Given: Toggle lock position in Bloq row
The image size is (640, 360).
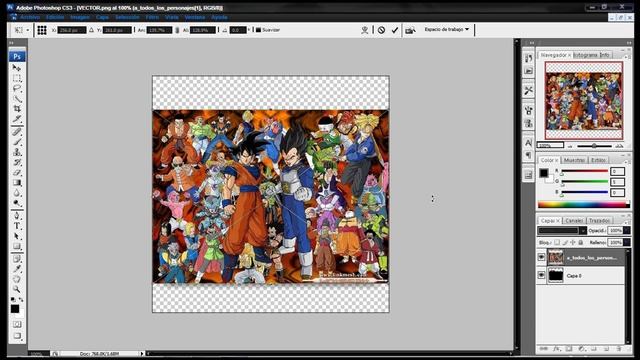Looking at the screenshot, I should click(x=573, y=242).
